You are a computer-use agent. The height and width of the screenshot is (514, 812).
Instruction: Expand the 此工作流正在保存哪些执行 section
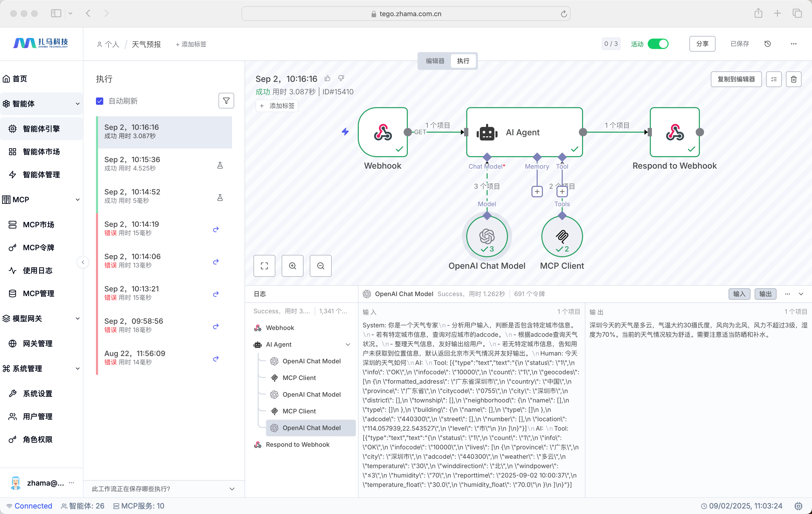tap(232, 489)
